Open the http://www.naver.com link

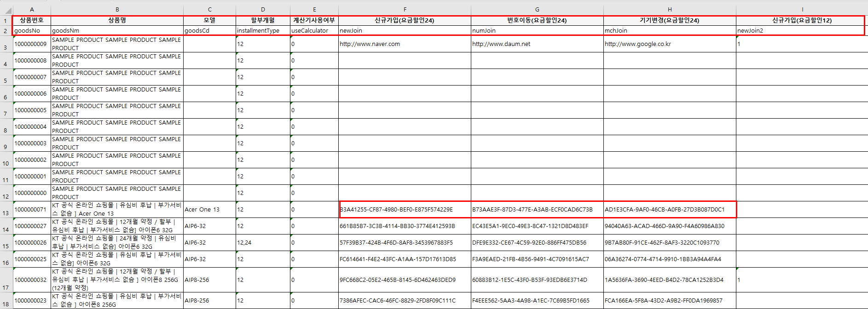pyautogui.click(x=370, y=44)
